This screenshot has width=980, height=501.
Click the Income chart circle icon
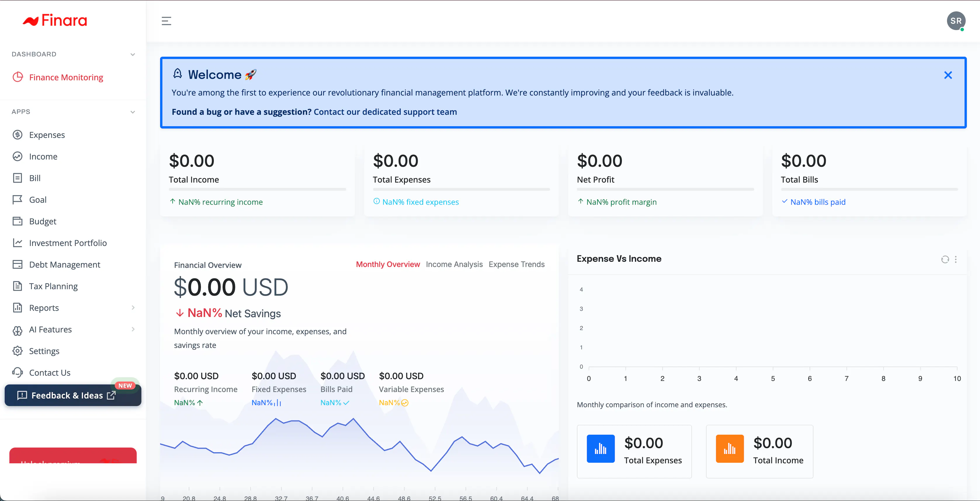(18, 156)
